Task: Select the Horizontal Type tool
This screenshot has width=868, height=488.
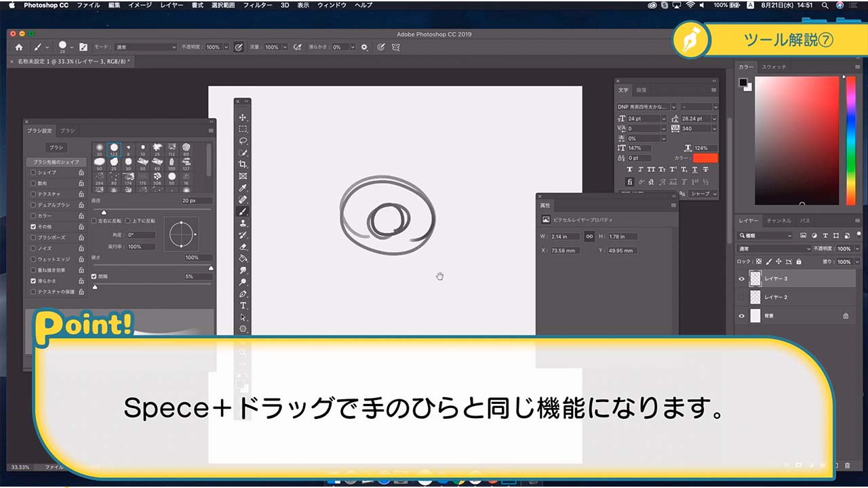Action: (243, 306)
